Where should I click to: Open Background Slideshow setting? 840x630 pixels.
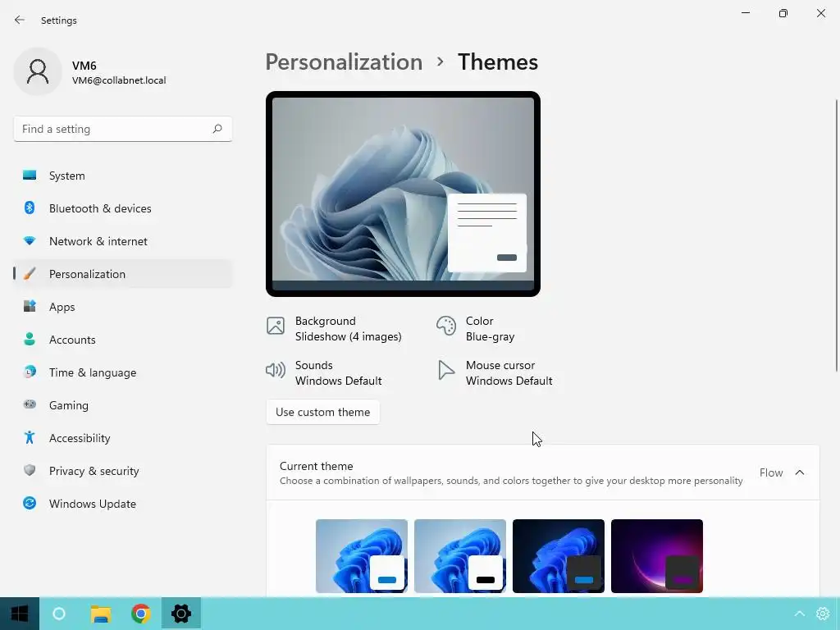pos(335,328)
